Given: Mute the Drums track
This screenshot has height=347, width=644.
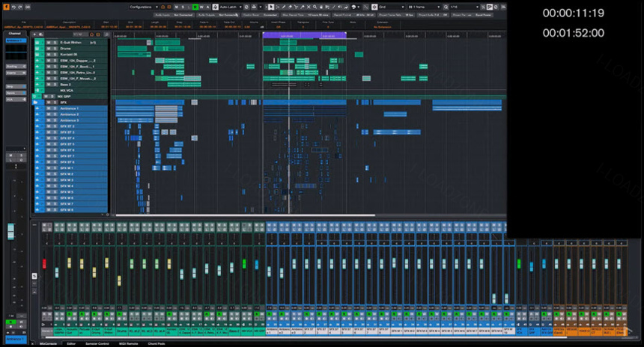Looking at the screenshot, I should (49, 49).
